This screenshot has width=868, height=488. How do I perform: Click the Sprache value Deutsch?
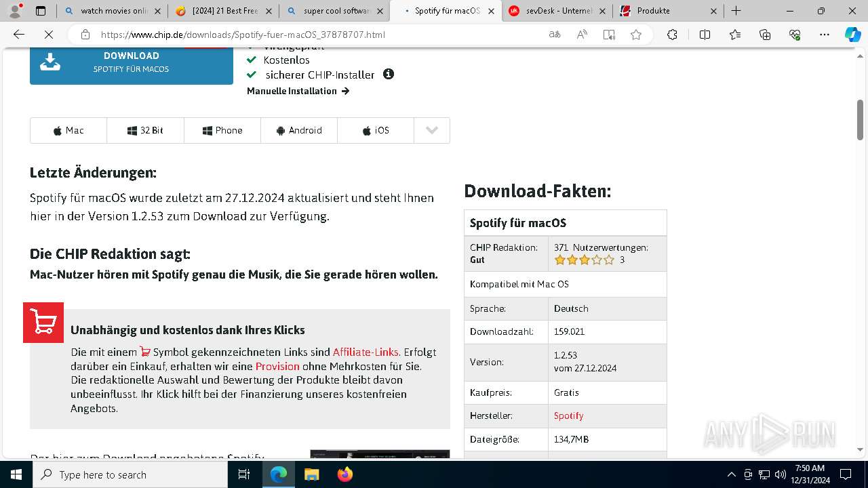coord(571,308)
